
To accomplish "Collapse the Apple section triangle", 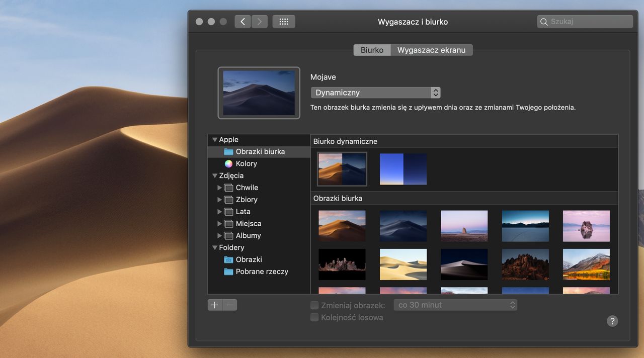I will pos(215,140).
